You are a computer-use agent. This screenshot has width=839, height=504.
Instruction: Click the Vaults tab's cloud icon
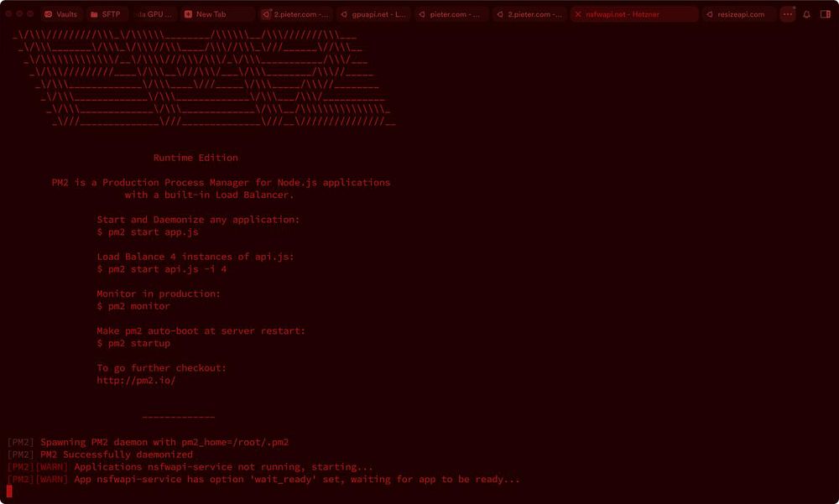click(48, 14)
